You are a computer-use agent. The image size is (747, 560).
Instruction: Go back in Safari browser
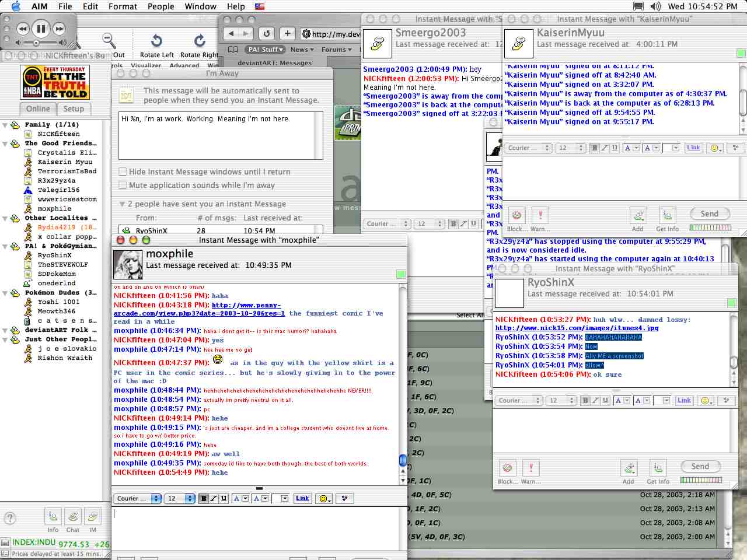click(x=232, y=33)
